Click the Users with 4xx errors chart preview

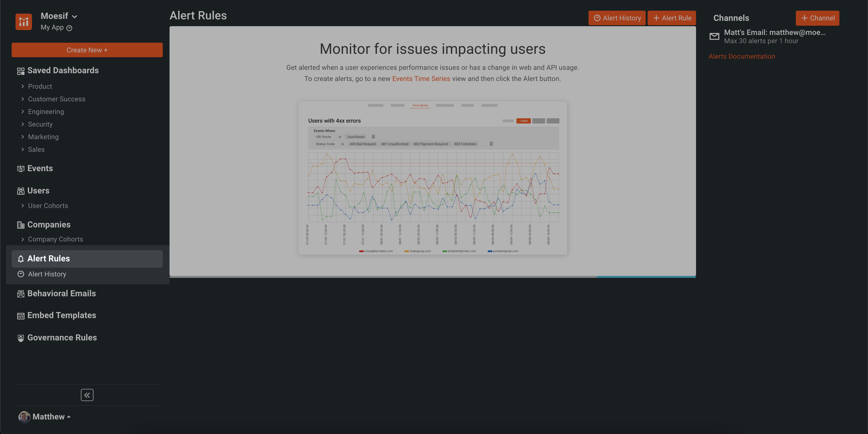(432, 178)
